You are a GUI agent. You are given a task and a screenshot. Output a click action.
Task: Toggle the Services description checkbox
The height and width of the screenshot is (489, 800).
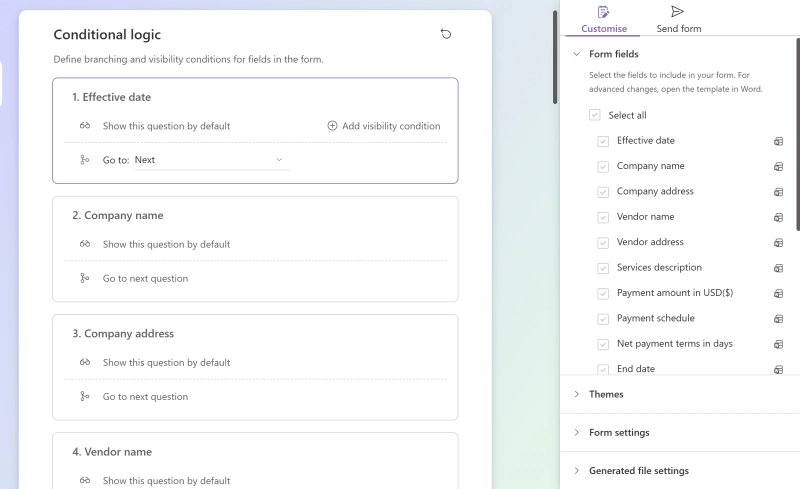pos(603,268)
